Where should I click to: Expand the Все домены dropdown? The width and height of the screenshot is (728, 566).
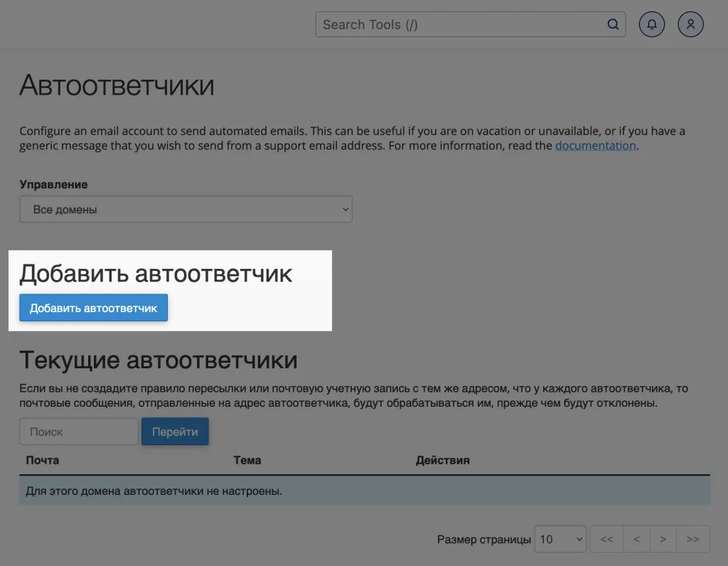point(186,209)
